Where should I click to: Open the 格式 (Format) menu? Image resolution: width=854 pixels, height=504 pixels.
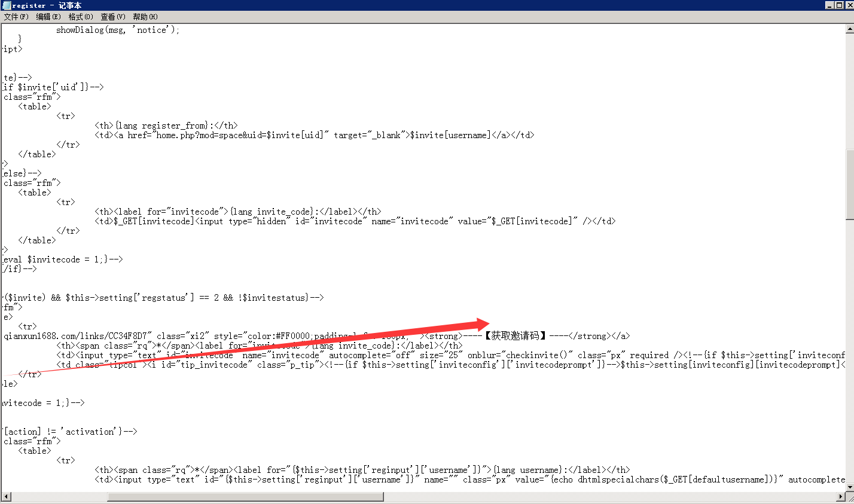point(80,17)
